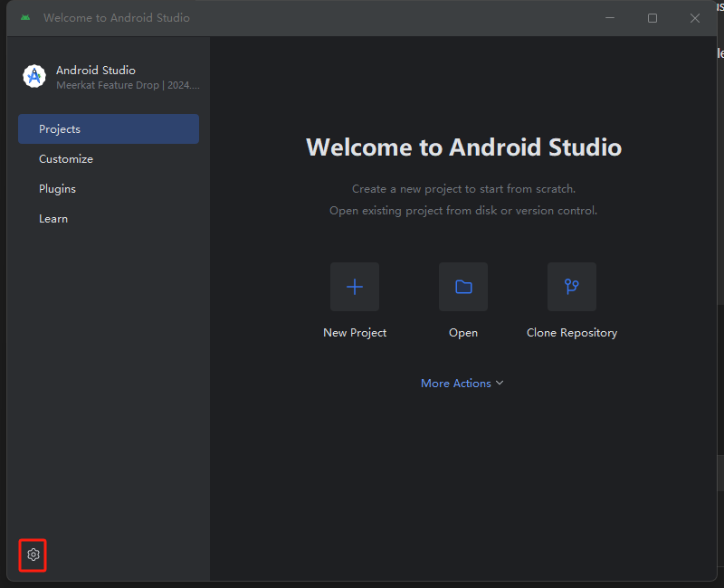Click the Android Studio logo in sidebar
The image size is (724, 588).
tap(34, 77)
